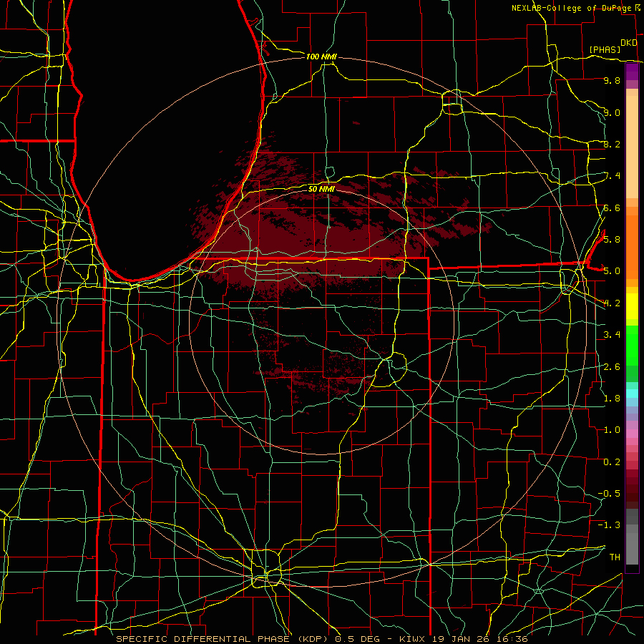Viewport: 644px width, 644px height.
Task: Select the 1.0 scale value
Action: tap(612, 430)
